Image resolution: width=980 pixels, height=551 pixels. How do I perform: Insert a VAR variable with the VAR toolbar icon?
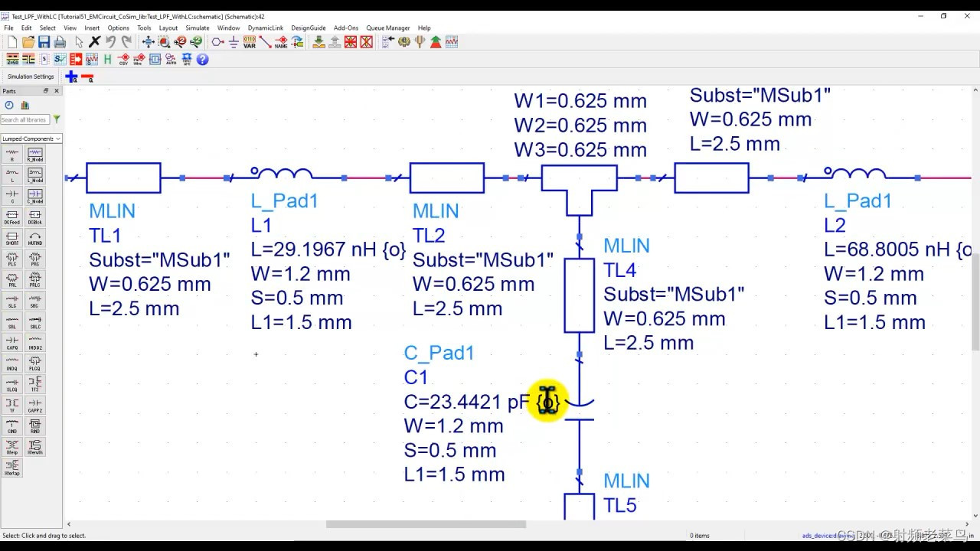(251, 43)
